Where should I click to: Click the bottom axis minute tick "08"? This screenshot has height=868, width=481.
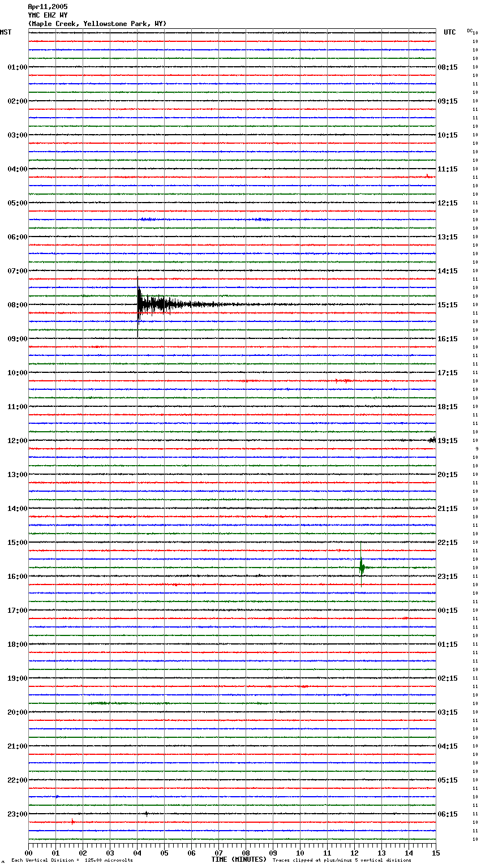click(x=246, y=853)
